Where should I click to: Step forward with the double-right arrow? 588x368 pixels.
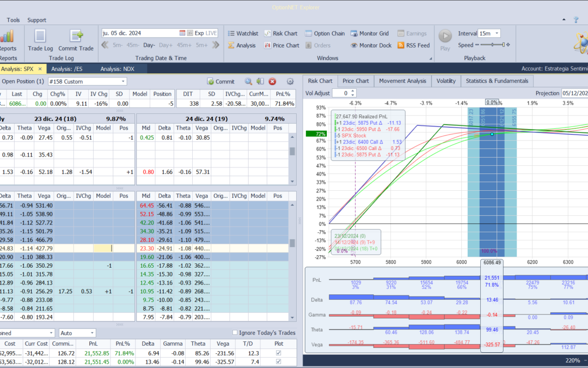pyautogui.click(x=215, y=45)
